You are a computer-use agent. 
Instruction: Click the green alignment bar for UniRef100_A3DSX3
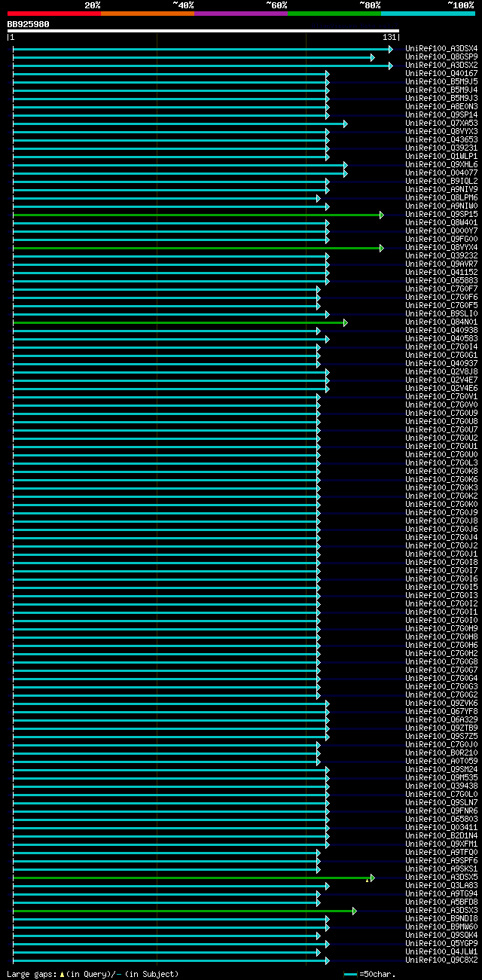185,911
